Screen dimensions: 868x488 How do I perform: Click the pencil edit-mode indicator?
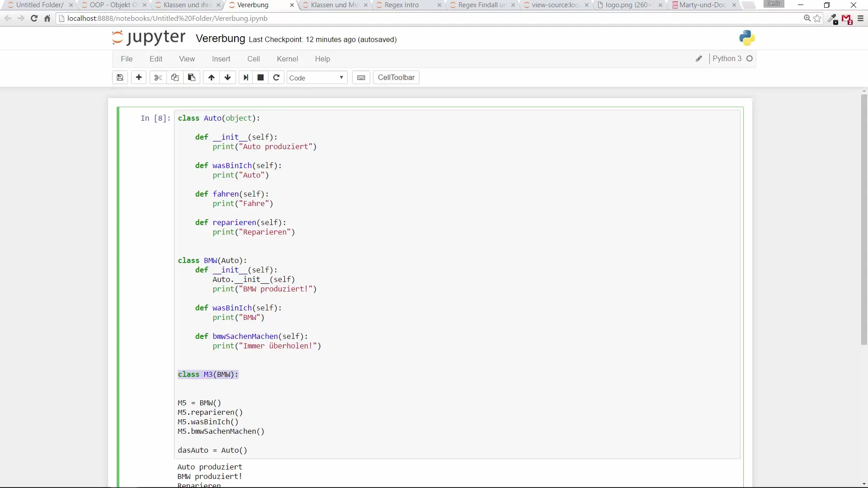[x=699, y=59]
